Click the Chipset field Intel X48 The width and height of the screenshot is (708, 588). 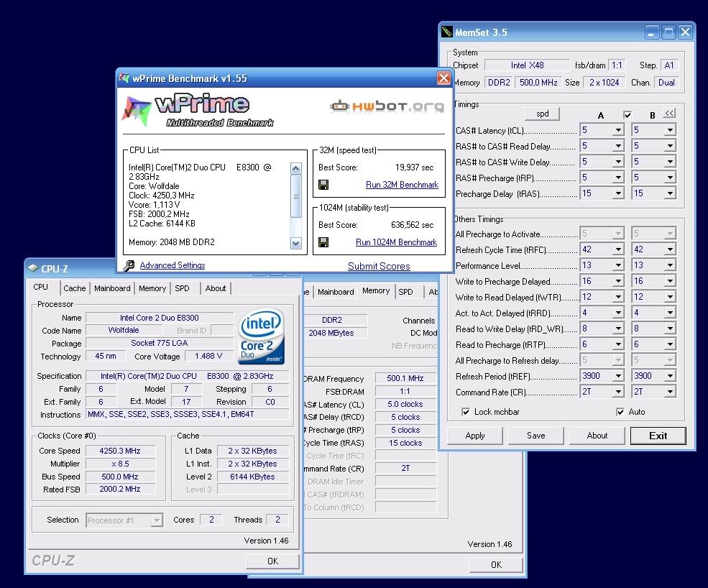pyautogui.click(x=527, y=65)
